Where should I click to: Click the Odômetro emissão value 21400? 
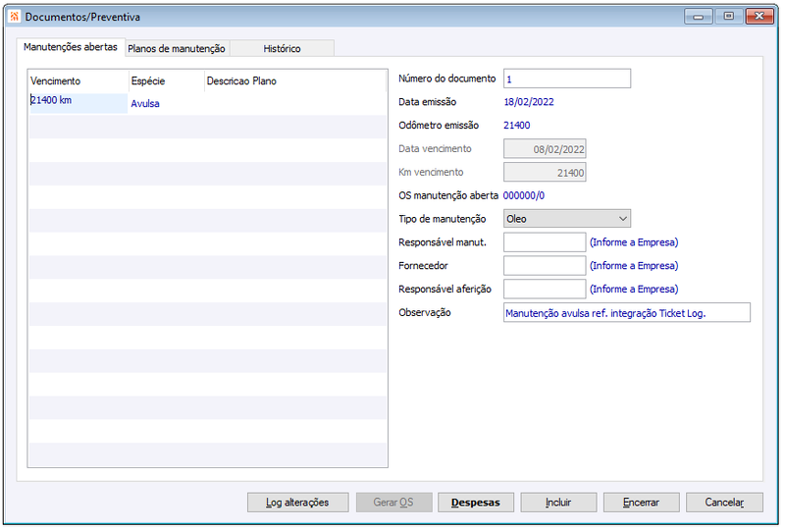click(x=517, y=126)
